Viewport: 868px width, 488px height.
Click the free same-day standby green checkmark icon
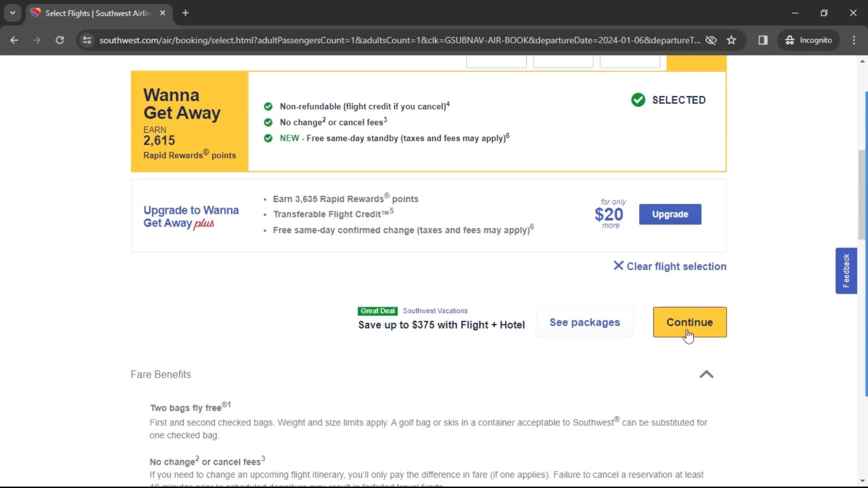[268, 138]
